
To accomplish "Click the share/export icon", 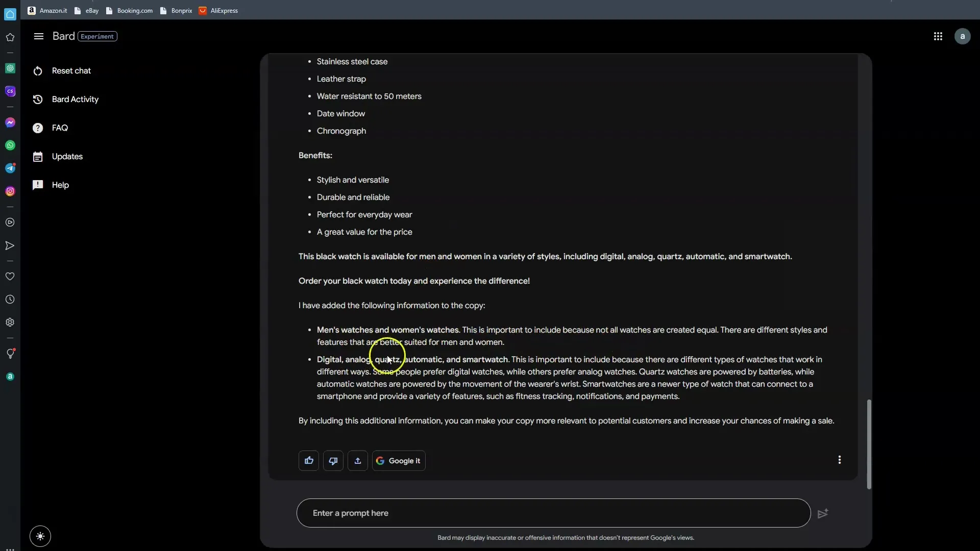I will (357, 460).
